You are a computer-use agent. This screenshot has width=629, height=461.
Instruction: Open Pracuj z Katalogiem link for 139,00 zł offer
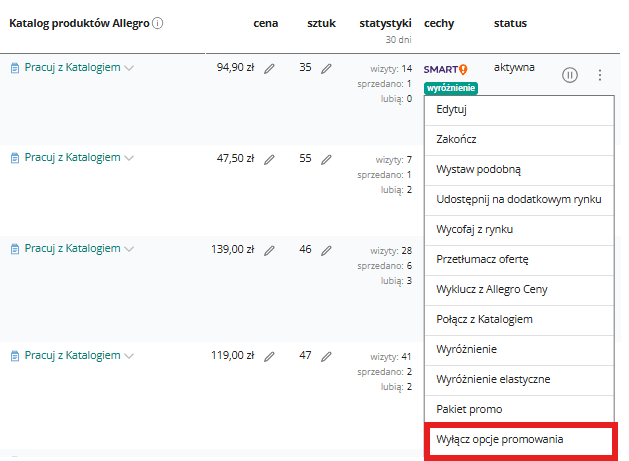(73, 248)
